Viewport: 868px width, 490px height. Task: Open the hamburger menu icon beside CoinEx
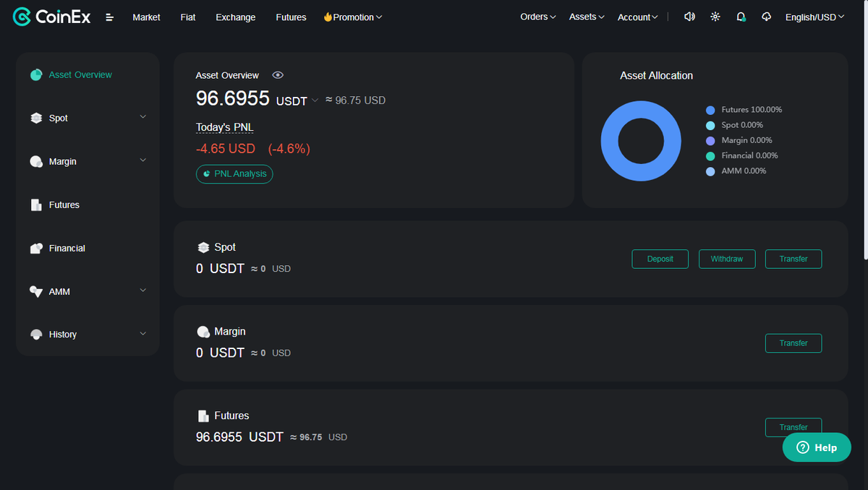click(x=110, y=17)
